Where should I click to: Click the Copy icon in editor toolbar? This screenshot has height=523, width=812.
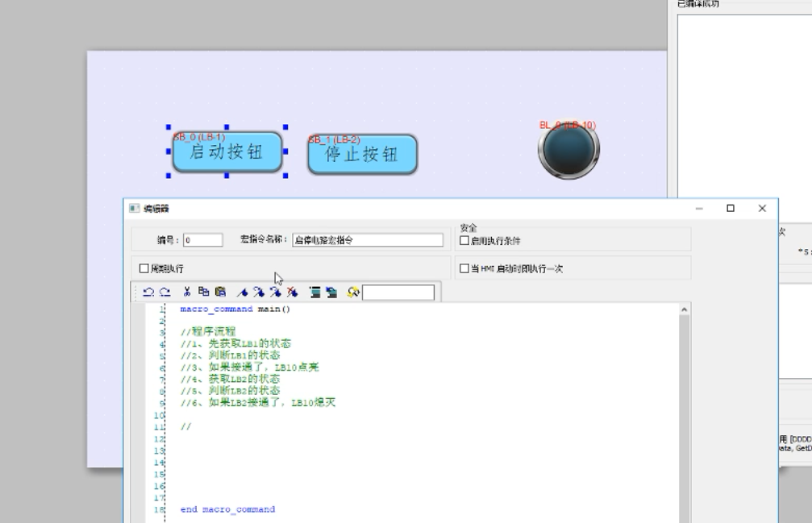[x=203, y=292]
